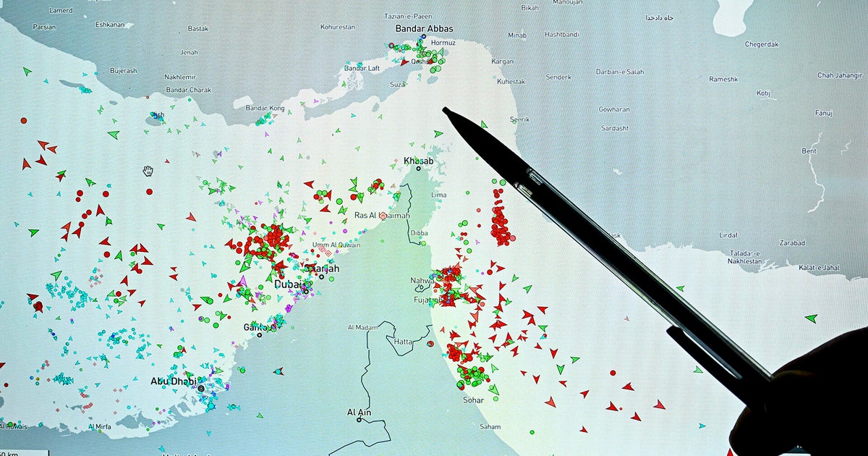Select the green vessel arrow below Parsian
The height and width of the screenshot is (456, 868).
[27, 72]
